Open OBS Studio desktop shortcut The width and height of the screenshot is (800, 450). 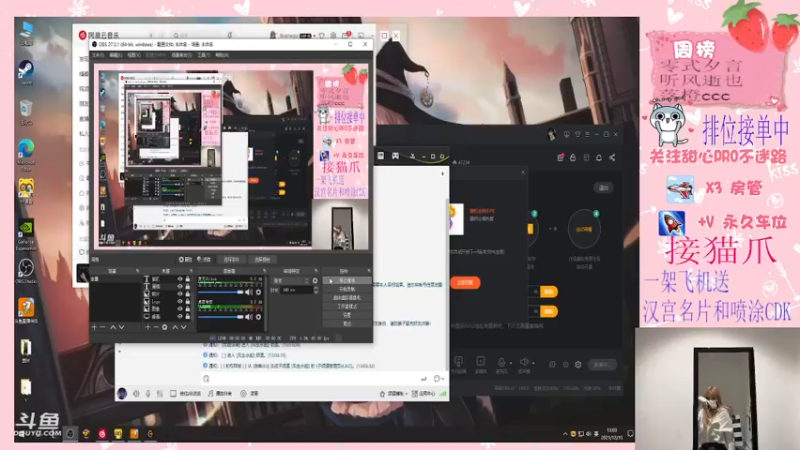(x=26, y=270)
